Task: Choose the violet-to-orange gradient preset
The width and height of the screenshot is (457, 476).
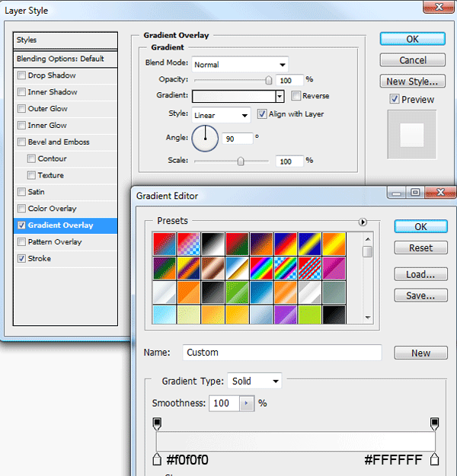Action: point(261,244)
